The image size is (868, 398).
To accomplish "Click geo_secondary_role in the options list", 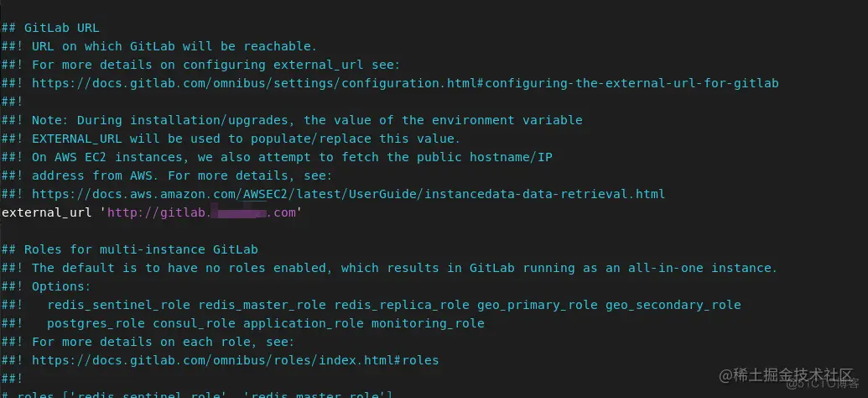I will click(x=673, y=305).
